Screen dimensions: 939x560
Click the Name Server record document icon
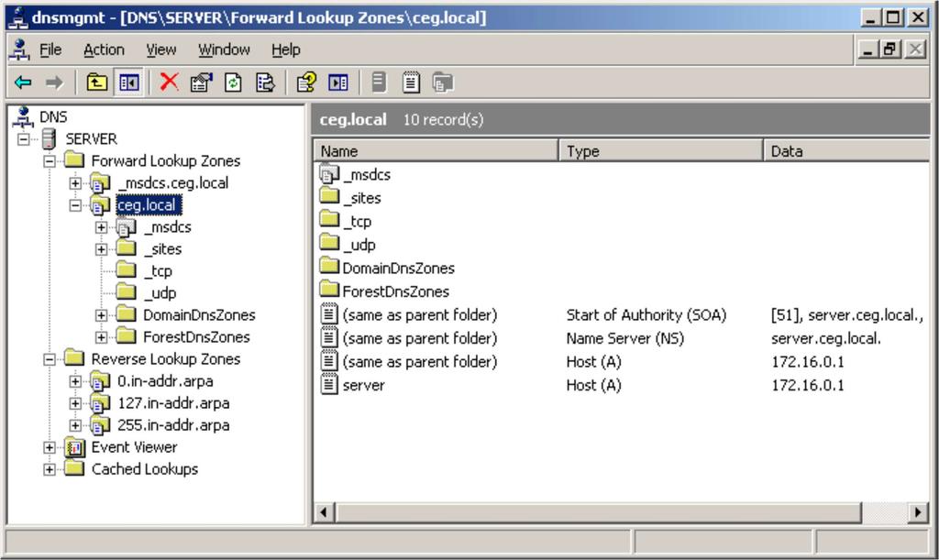329,338
